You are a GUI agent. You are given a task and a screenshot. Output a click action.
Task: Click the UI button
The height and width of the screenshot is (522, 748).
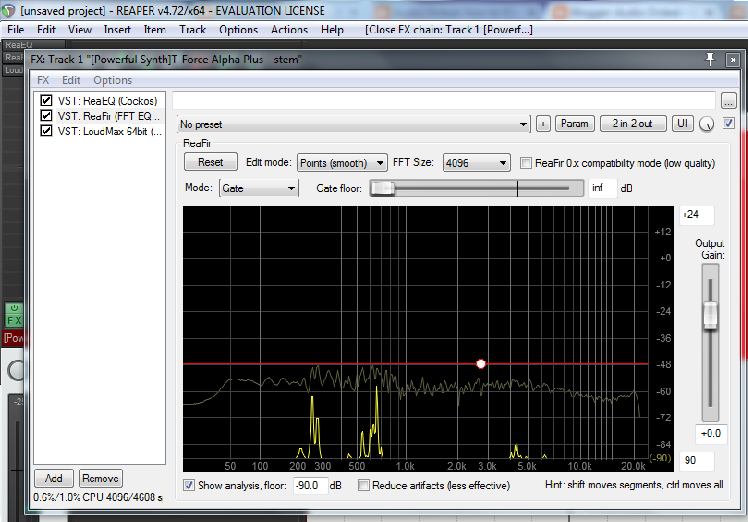click(683, 124)
